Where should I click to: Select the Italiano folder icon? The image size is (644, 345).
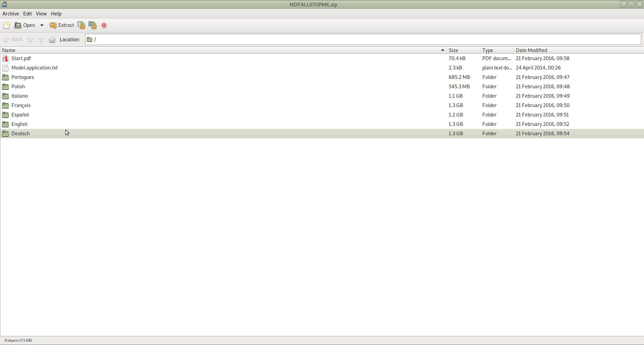click(x=5, y=96)
